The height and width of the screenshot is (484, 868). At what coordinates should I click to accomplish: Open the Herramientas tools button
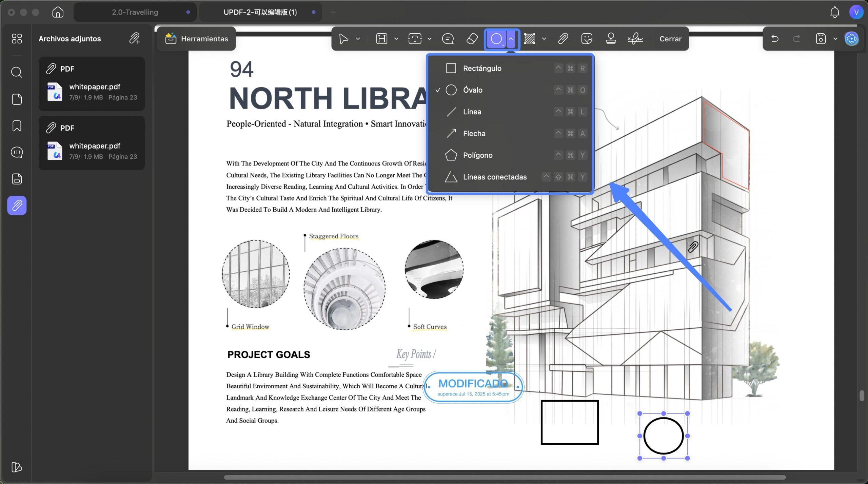[x=197, y=39]
